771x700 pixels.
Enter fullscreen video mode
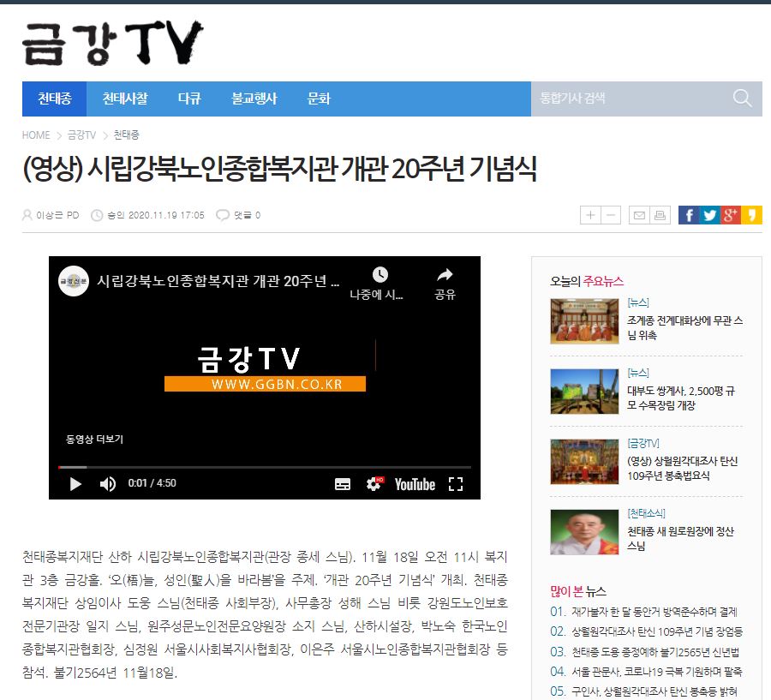tap(456, 484)
